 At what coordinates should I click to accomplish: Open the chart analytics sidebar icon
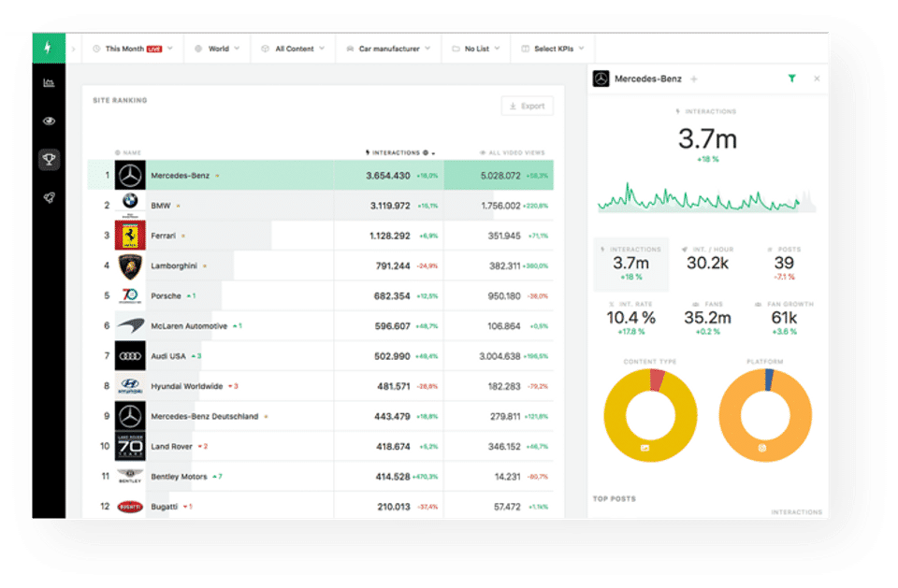coord(49,83)
